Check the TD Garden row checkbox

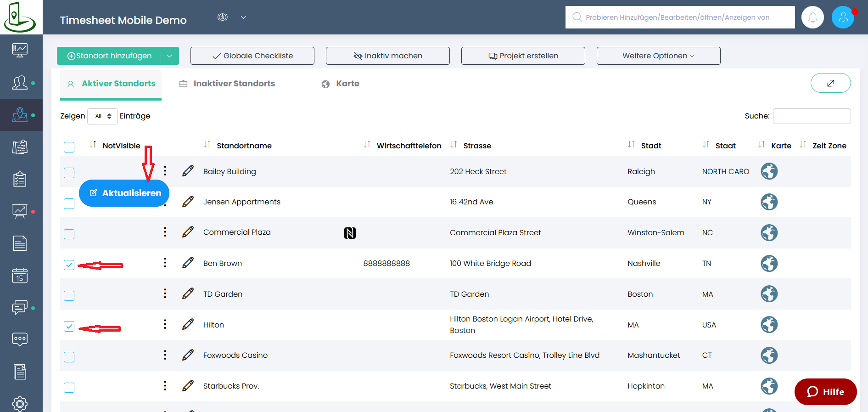click(x=69, y=295)
